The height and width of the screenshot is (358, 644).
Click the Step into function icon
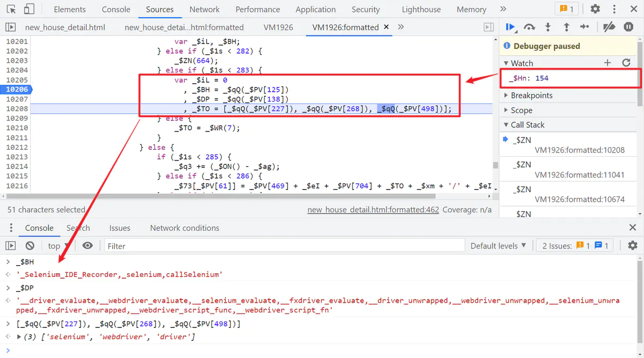[x=547, y=27]
